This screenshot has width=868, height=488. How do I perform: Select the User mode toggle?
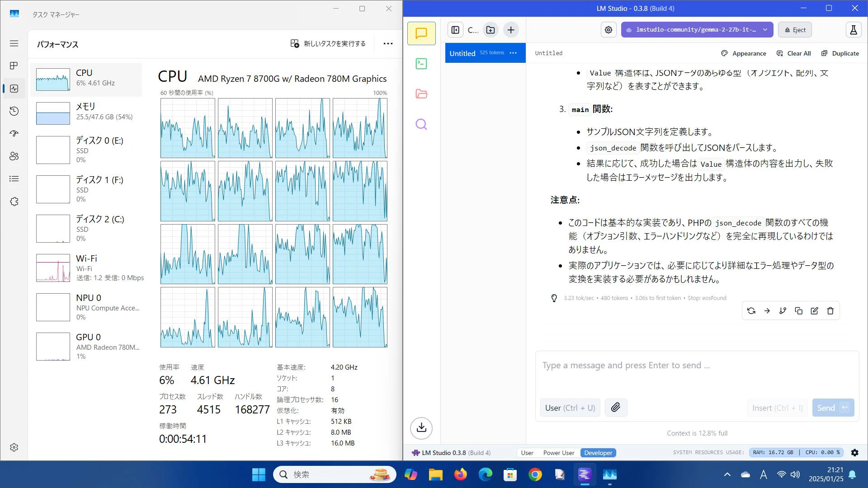point(527,453)
